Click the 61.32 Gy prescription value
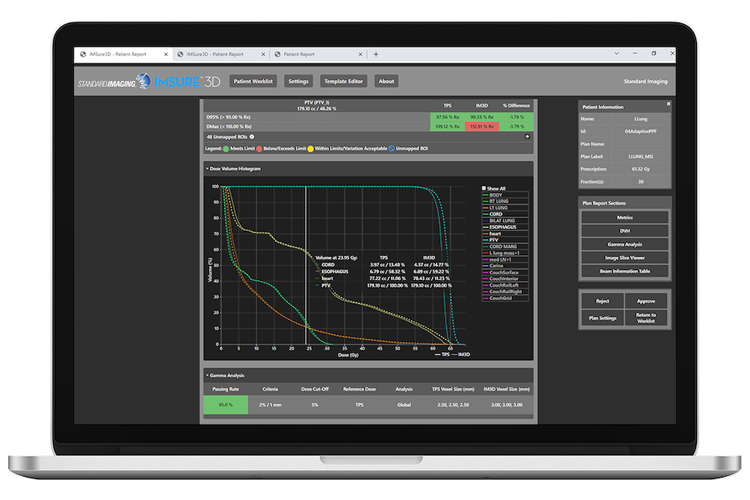750x500 pixels. coord(640,169)
